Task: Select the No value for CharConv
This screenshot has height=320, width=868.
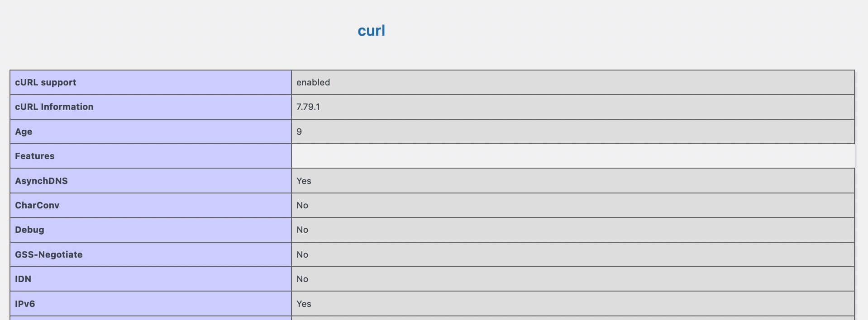Action: pos(302,205)
